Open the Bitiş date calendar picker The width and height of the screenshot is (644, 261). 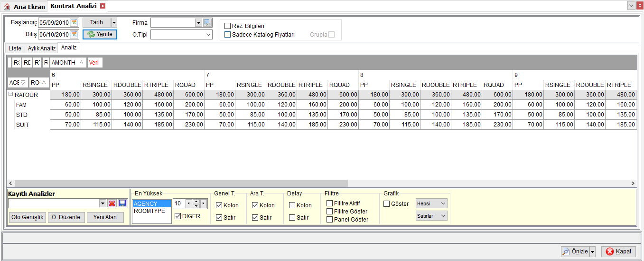(x=74, y=34)
